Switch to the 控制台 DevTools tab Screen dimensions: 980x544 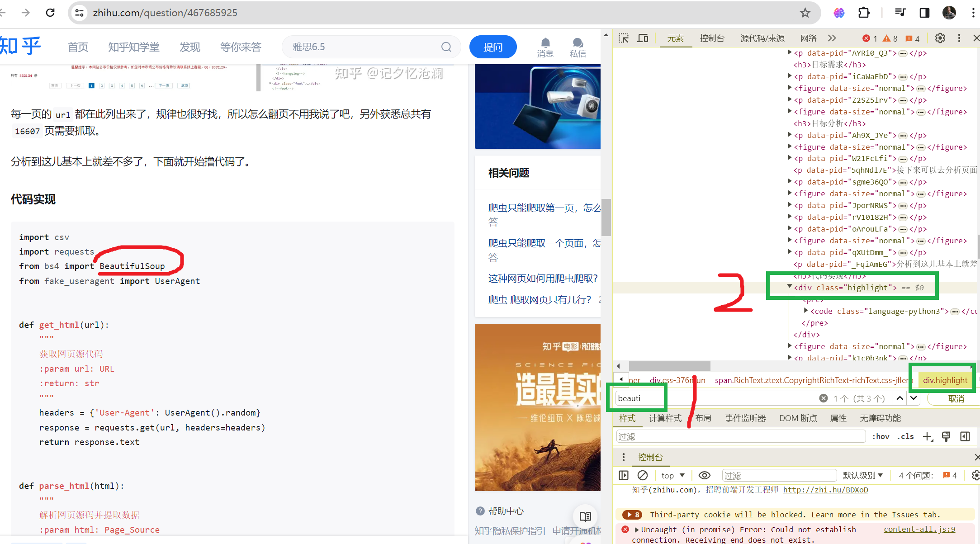click(712, 38)
